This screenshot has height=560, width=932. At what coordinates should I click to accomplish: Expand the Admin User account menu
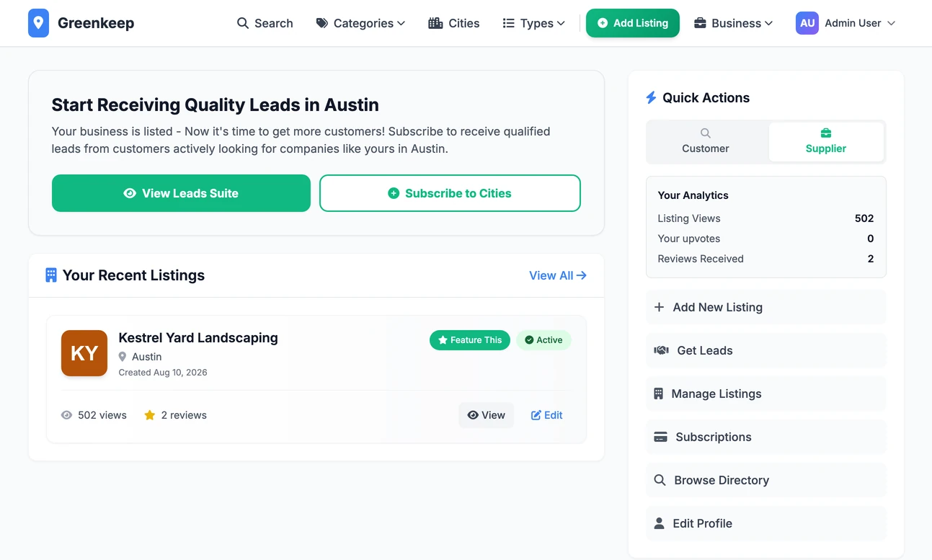846,23
